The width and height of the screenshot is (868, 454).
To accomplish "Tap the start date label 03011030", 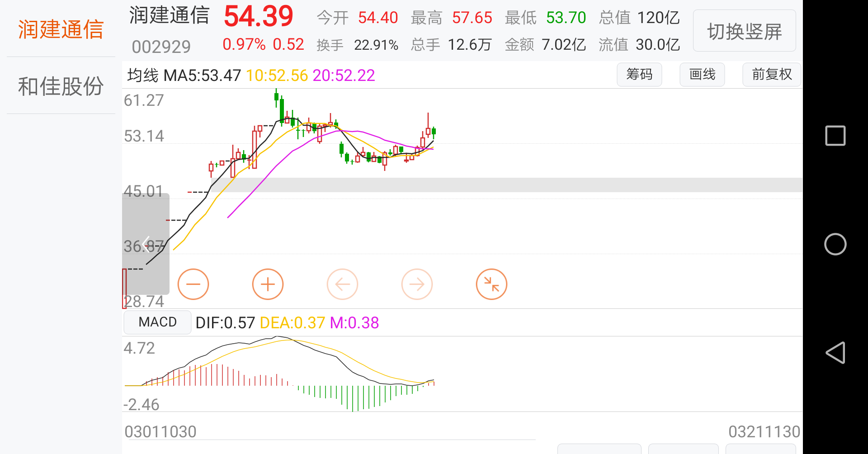I will tap(160, 432).
